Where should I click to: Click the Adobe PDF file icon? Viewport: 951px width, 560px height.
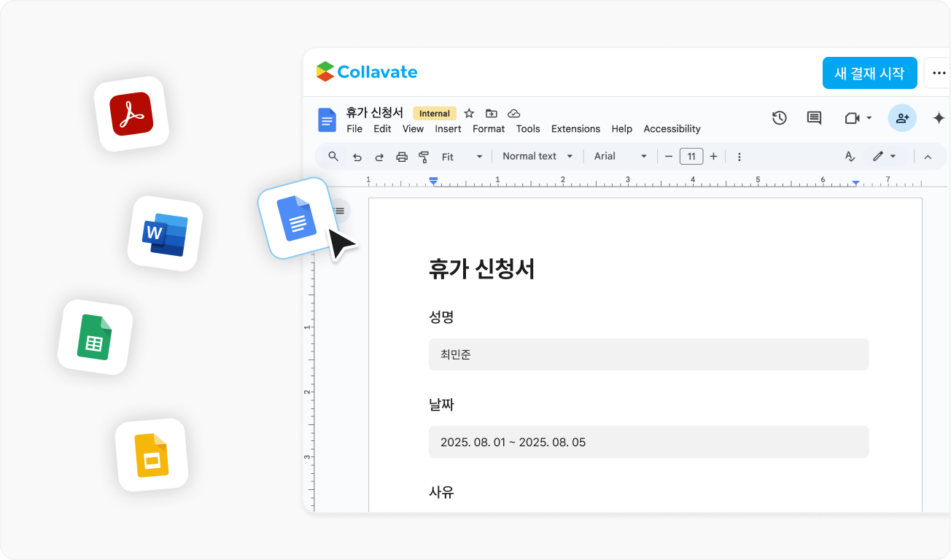point(131,114)
